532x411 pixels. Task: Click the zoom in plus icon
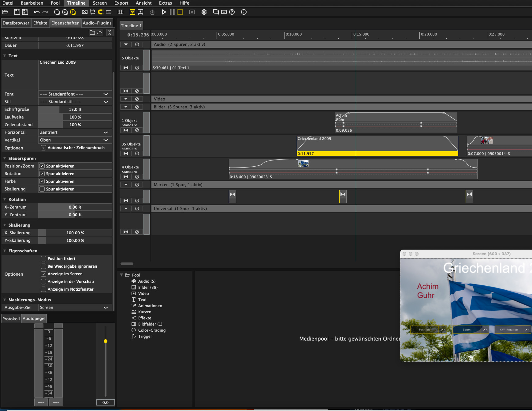[73, 12]
